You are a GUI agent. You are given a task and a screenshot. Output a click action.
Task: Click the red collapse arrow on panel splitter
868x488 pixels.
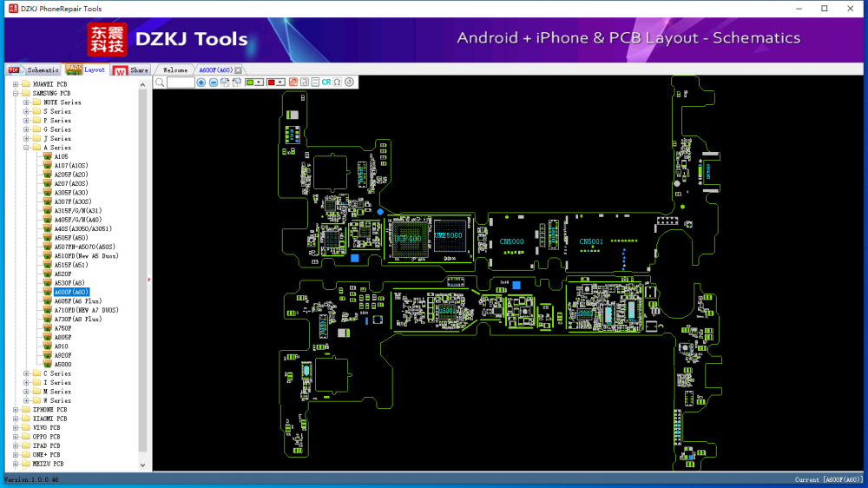point(149,280)
